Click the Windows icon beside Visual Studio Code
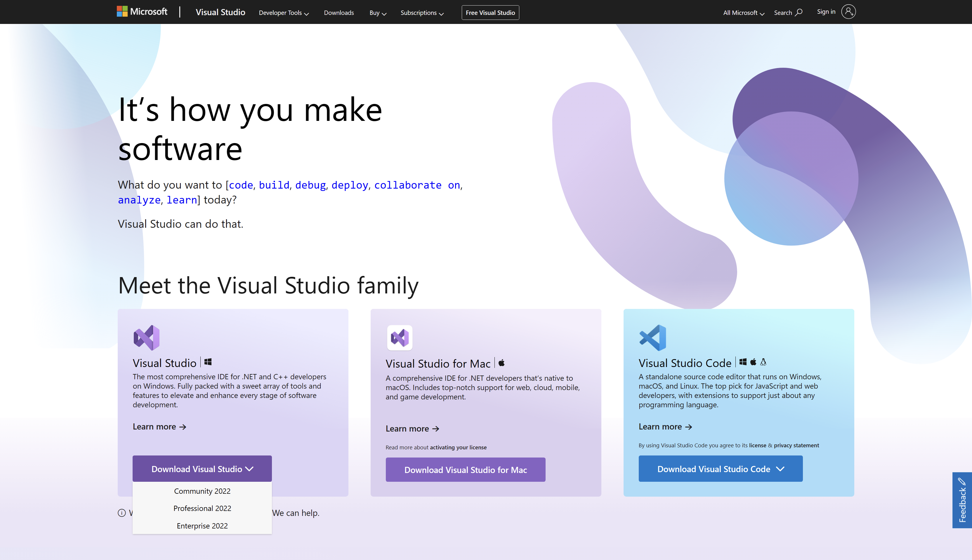Image resolution: width=972 pixels, height=560 pixels. [743, 362]
